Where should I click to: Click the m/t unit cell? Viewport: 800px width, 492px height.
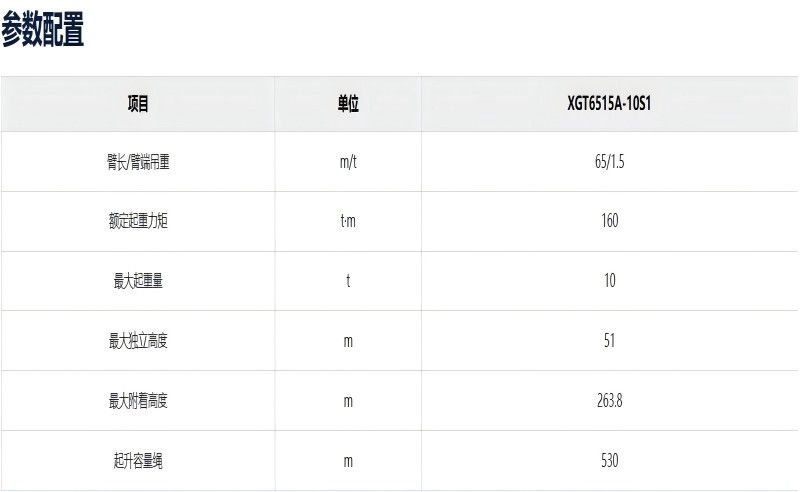click(348, 162)
